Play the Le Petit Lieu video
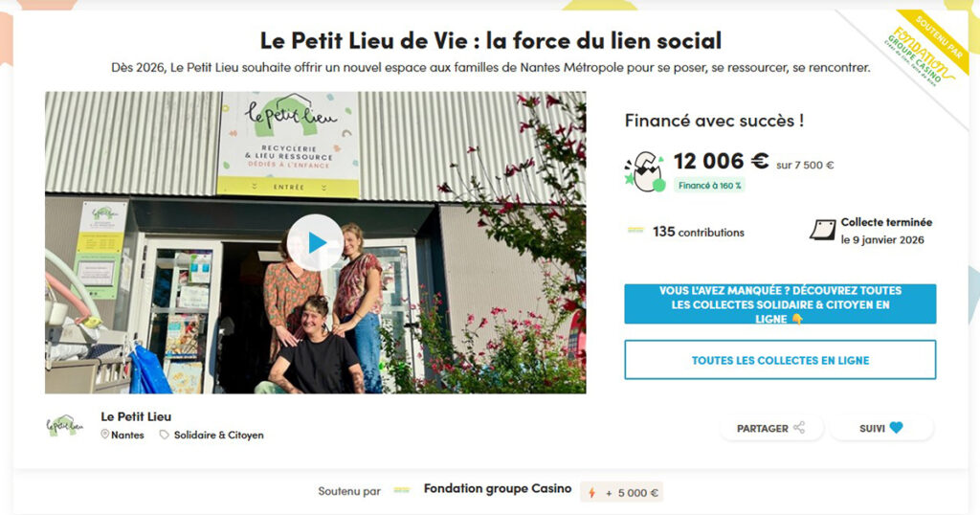 (x=315, y=242)
